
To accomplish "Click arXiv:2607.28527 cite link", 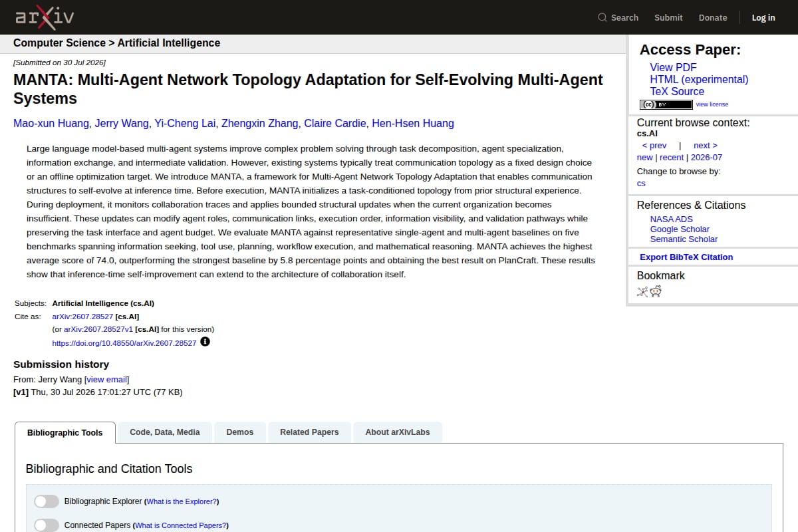I will click(82, 317).
